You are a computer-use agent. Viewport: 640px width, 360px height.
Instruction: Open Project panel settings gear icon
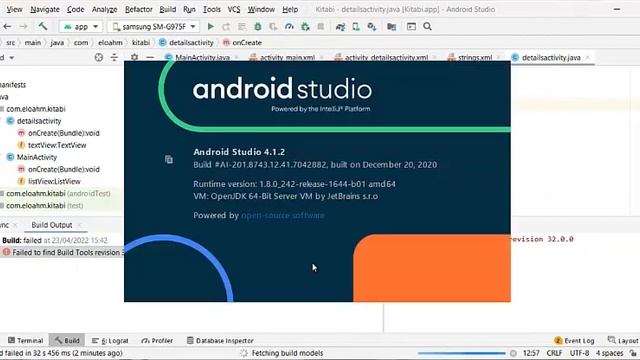tap(134, 57)
